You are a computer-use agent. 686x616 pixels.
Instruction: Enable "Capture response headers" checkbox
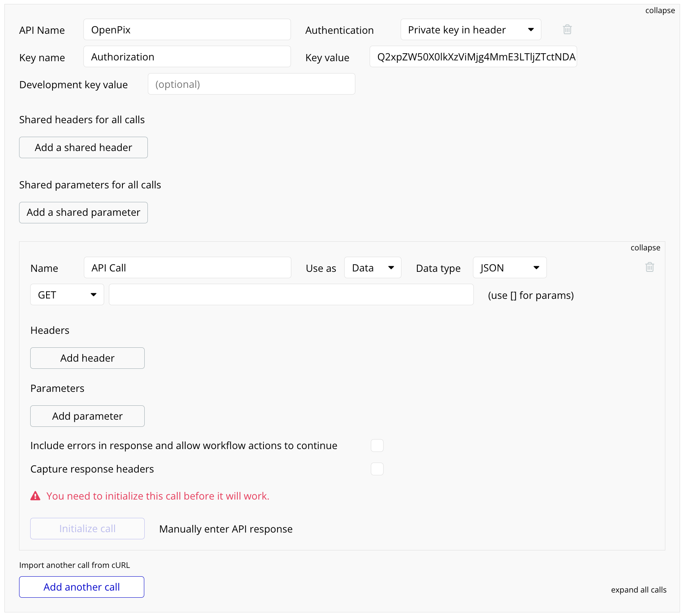pyautogui.click(x=377, y=469)
